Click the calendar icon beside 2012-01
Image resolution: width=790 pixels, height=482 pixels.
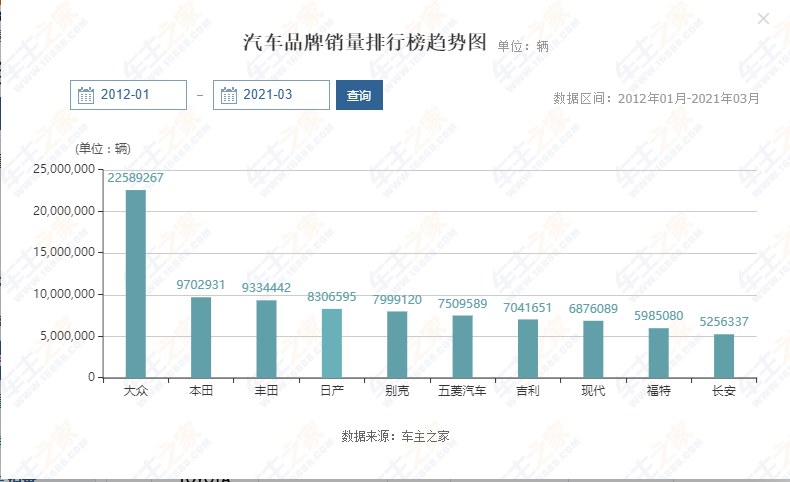click(x=86, y=95)
